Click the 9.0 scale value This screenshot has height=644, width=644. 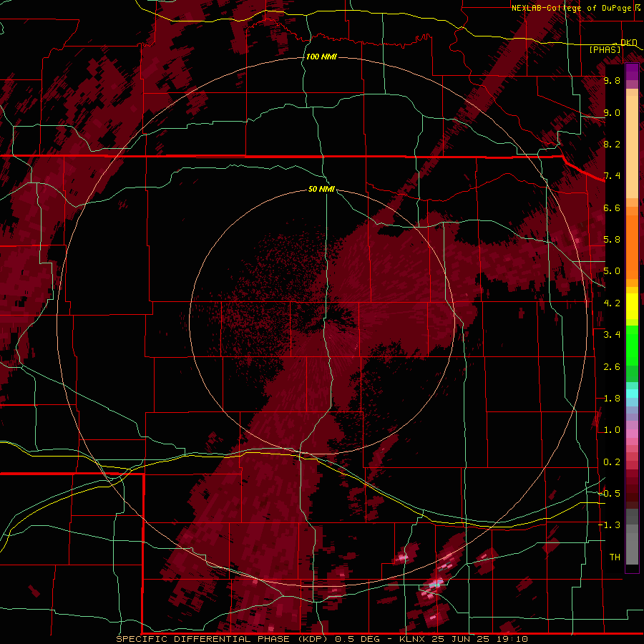(612, 112)
